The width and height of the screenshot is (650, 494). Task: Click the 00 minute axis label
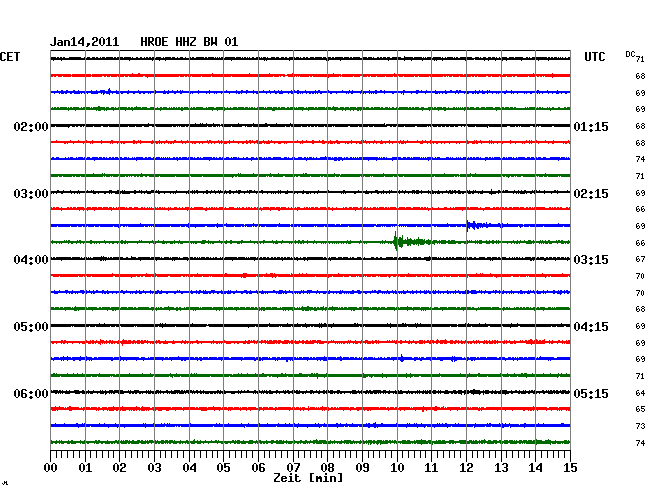tap(51, 468)
